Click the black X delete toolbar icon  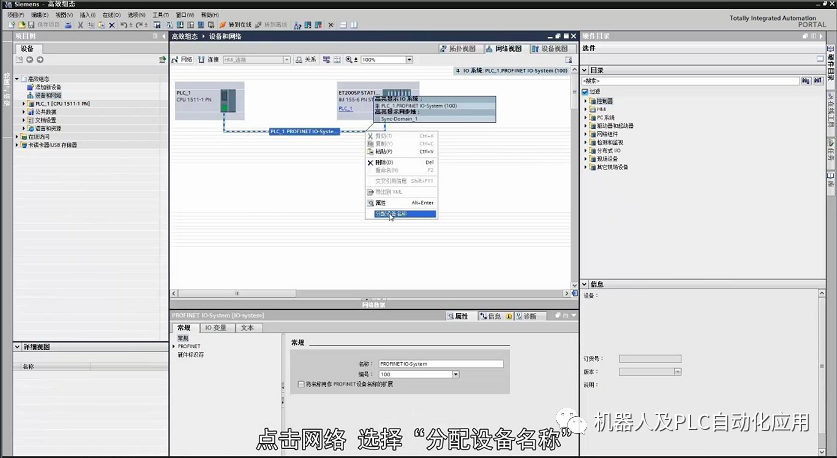pyautogui.click(x=112, y=25)
